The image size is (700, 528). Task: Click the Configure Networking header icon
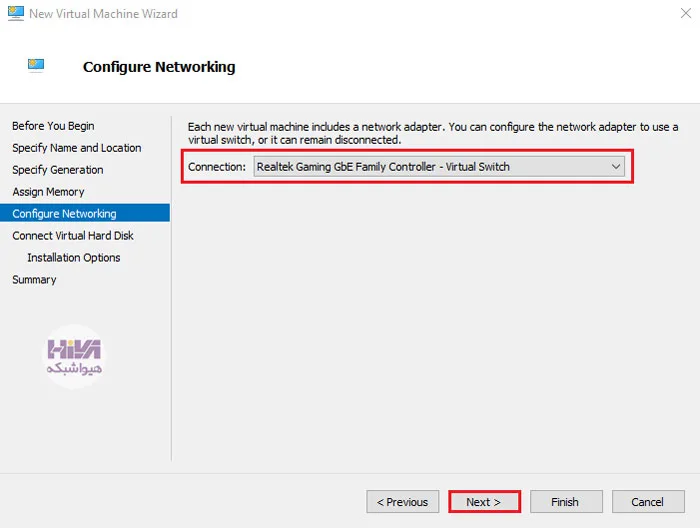pyautogui.click(x=36, y=66)
